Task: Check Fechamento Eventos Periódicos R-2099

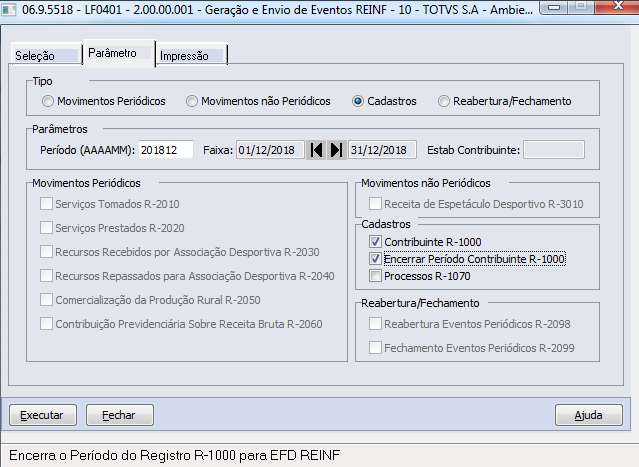Action: (x=375, y=348)
